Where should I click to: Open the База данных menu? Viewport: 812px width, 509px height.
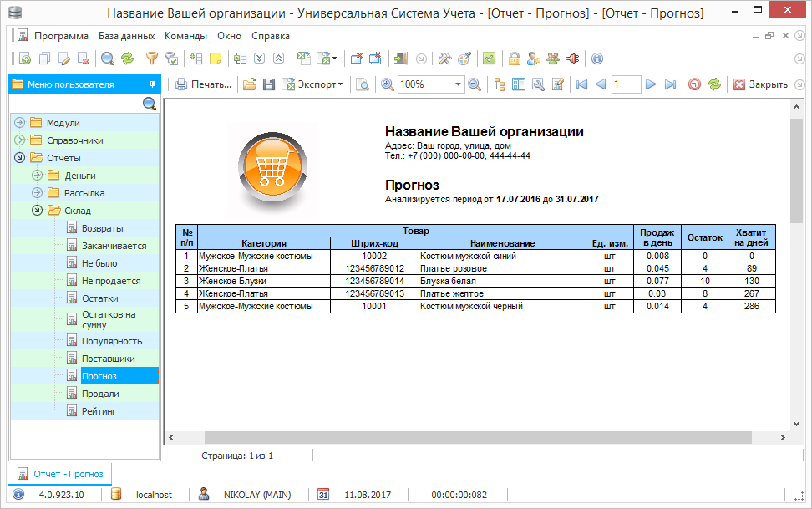coord(126,36)
